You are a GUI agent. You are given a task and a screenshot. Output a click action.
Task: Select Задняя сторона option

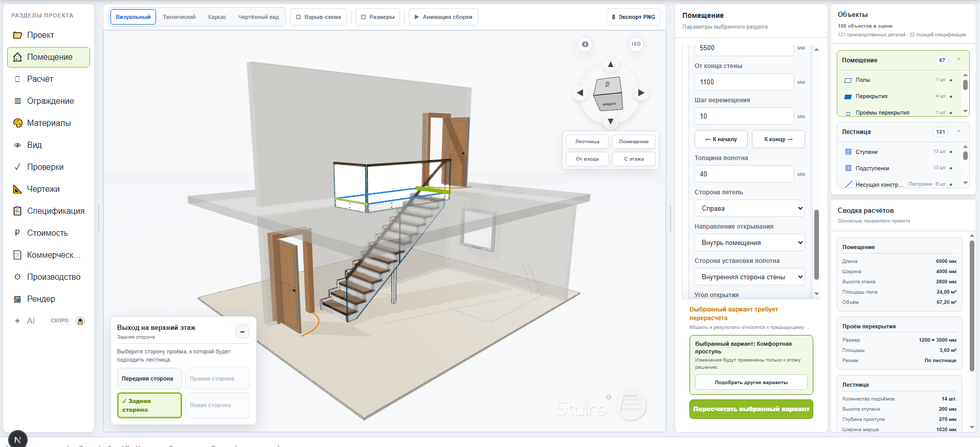click(x=149, y=406)
